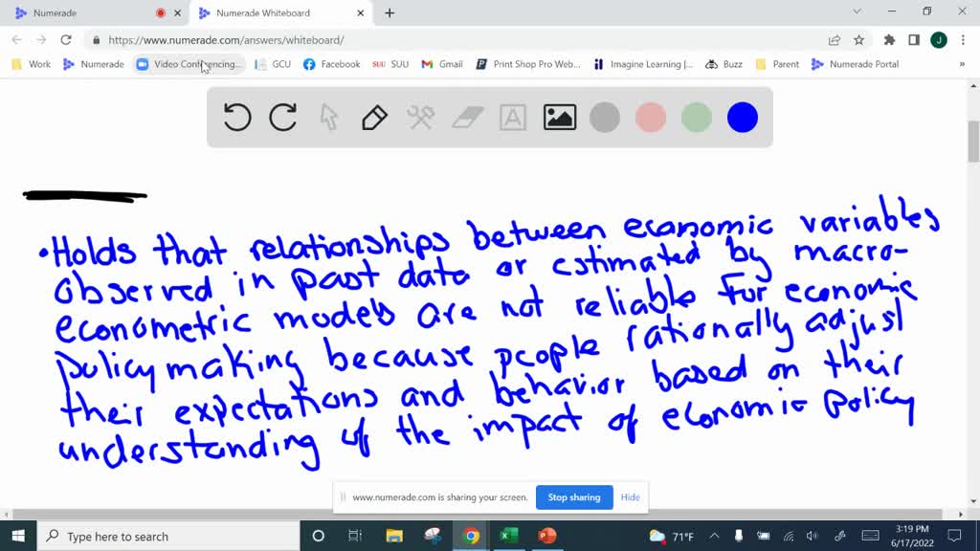
Task: Open the Gmail bookmark
Action: pyautogui.click(x=442, y=64)
